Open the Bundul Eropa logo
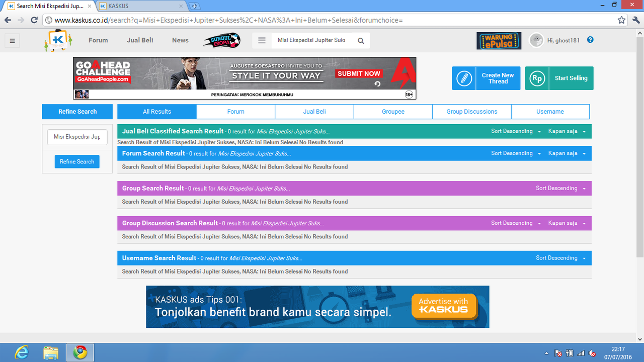644x362 pixels. point(222,40)
